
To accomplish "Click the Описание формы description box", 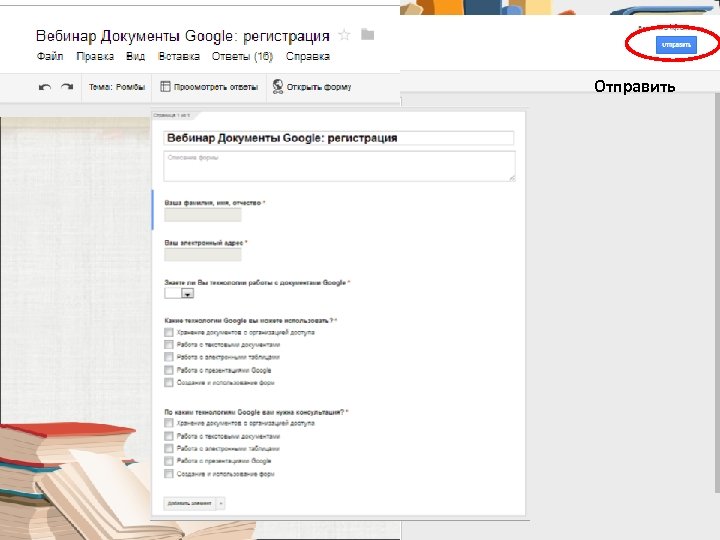I will point(339,166).
